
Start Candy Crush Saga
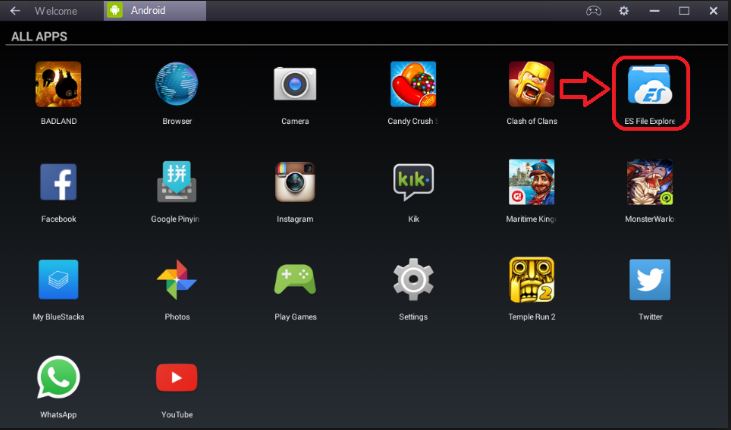click(413, 84)
